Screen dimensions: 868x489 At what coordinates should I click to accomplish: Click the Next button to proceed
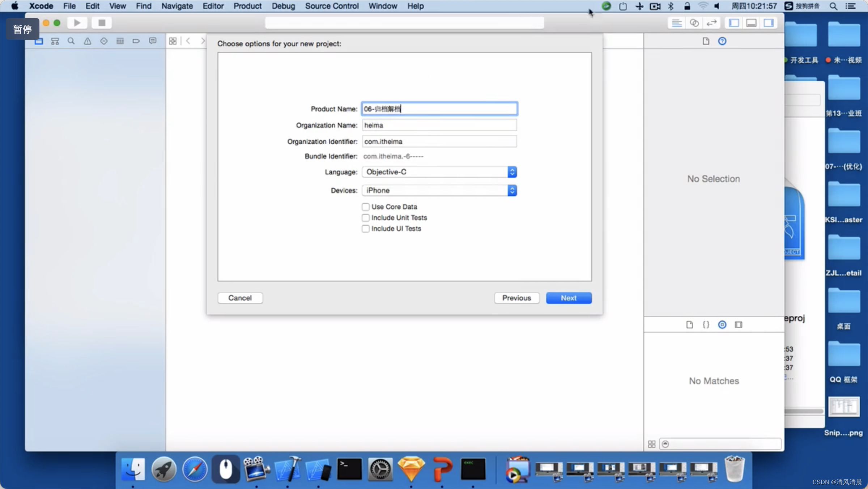pyautogui.click(x=568, y=298)
